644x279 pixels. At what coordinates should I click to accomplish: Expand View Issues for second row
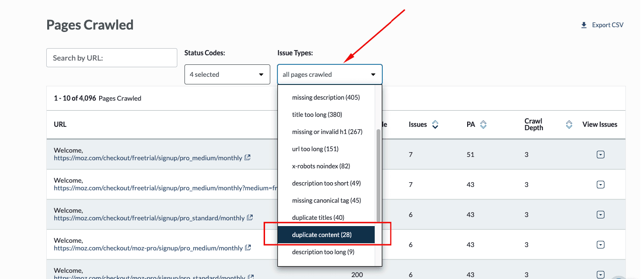click(601, 185)
